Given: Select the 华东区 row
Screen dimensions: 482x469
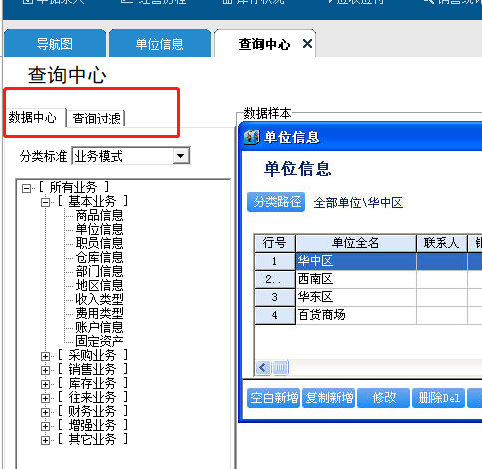Looking at the screenshot, I should pyautogui.click(x=368, y=297).
